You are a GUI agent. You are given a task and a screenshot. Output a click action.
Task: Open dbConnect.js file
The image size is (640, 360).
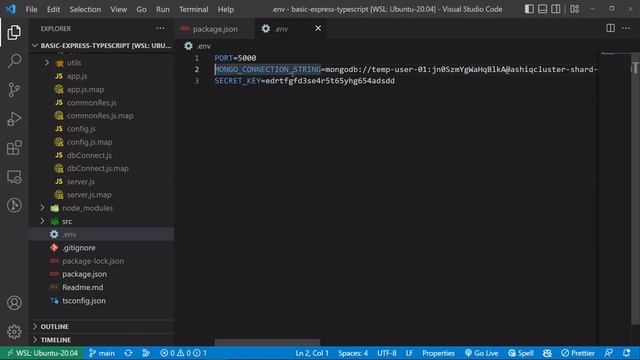point(89,155)
